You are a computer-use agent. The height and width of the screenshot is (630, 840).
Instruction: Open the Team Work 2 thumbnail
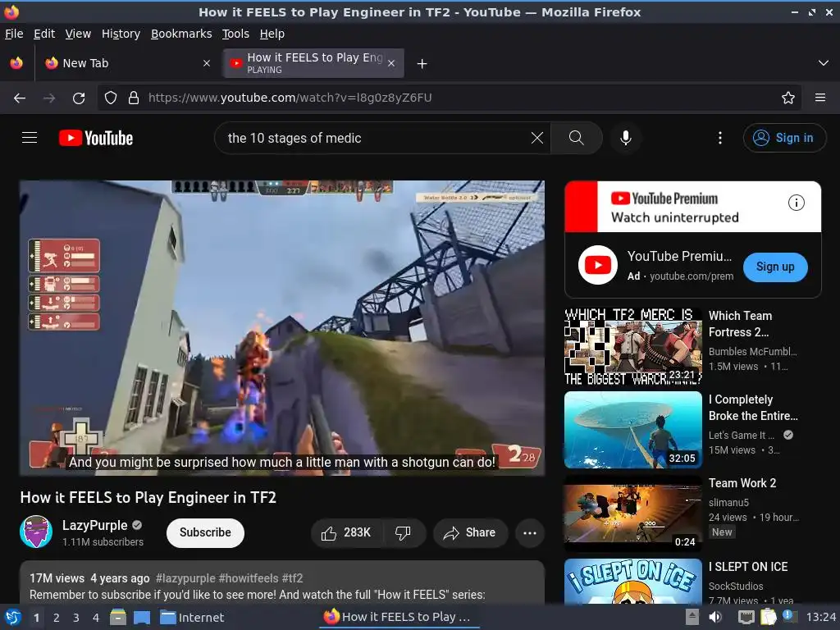click(632, 514)
